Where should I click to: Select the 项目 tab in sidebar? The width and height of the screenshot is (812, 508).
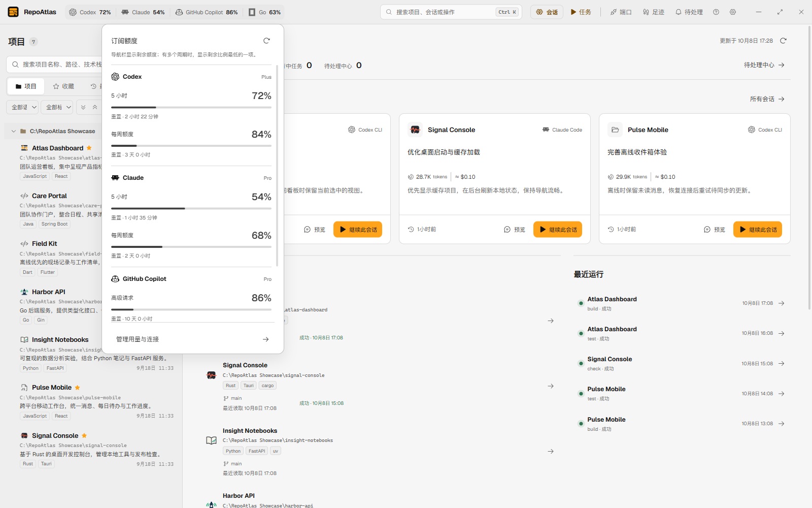pos(26,86)
